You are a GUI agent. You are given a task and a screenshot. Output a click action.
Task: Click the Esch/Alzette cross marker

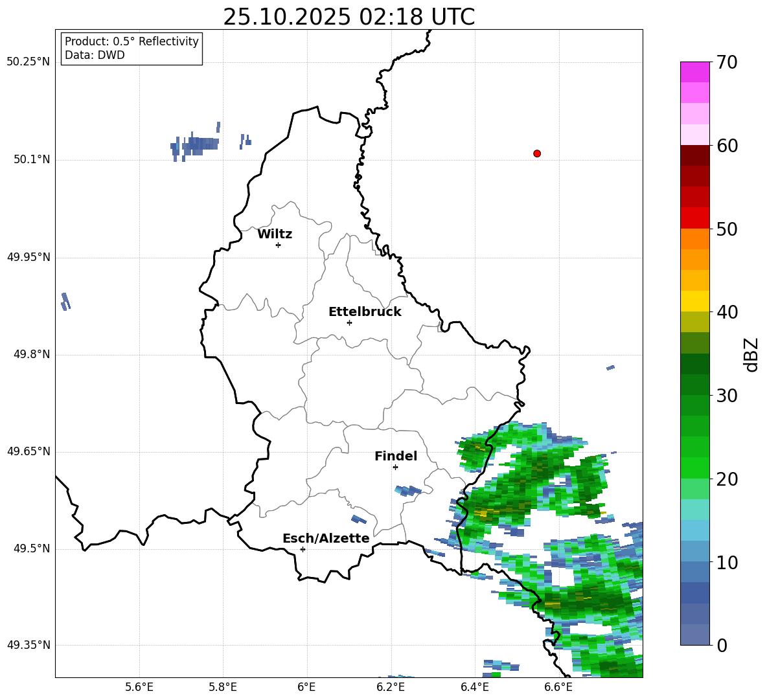(303, 549)
